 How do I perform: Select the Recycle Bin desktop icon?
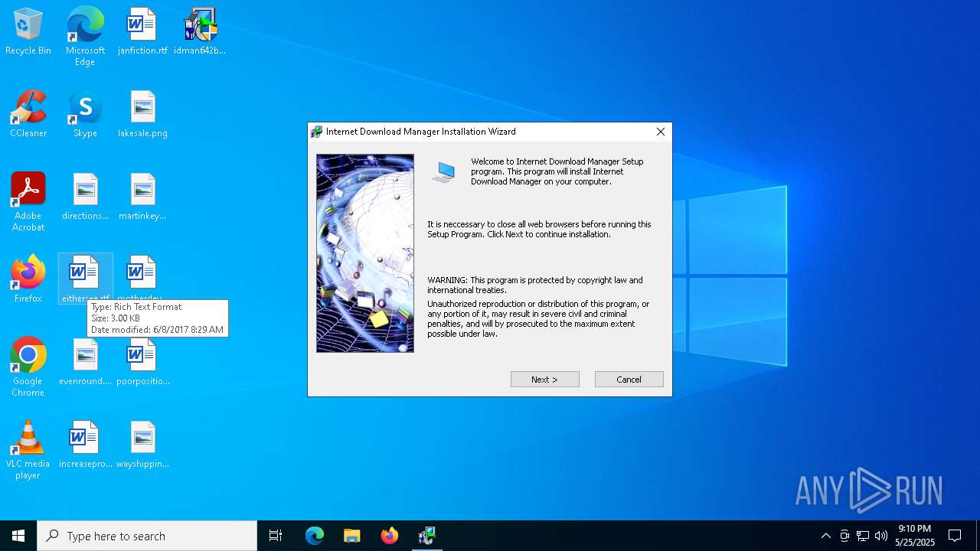28,32
